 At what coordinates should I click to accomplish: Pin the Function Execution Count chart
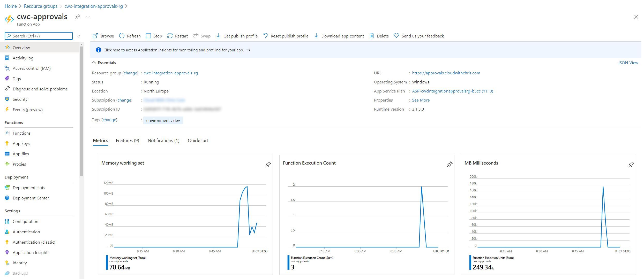coord(450,164)
